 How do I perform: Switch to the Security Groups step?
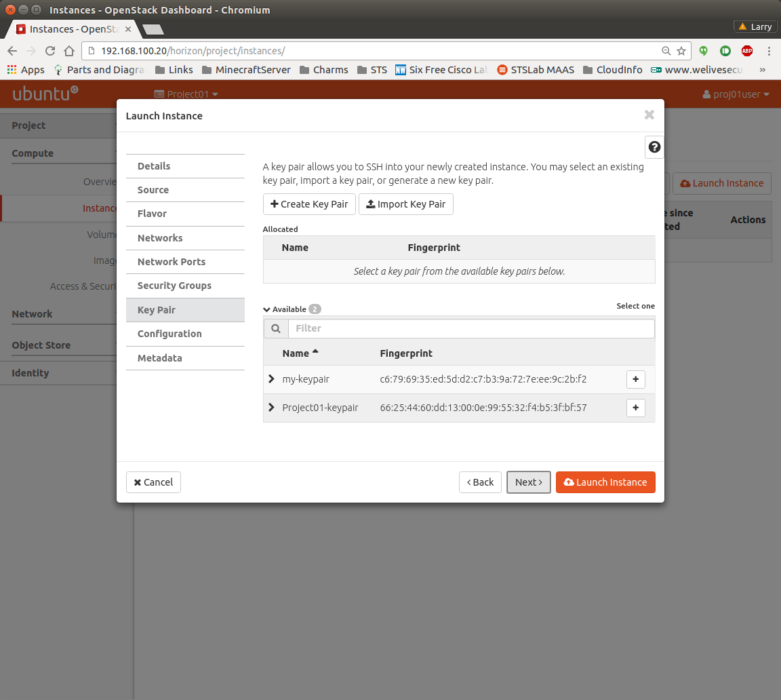pos(174,286)
